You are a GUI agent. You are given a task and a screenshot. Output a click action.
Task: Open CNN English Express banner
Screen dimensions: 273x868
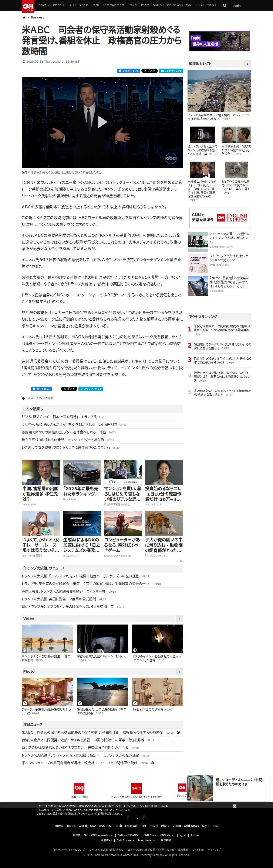(x=219, y=218)
